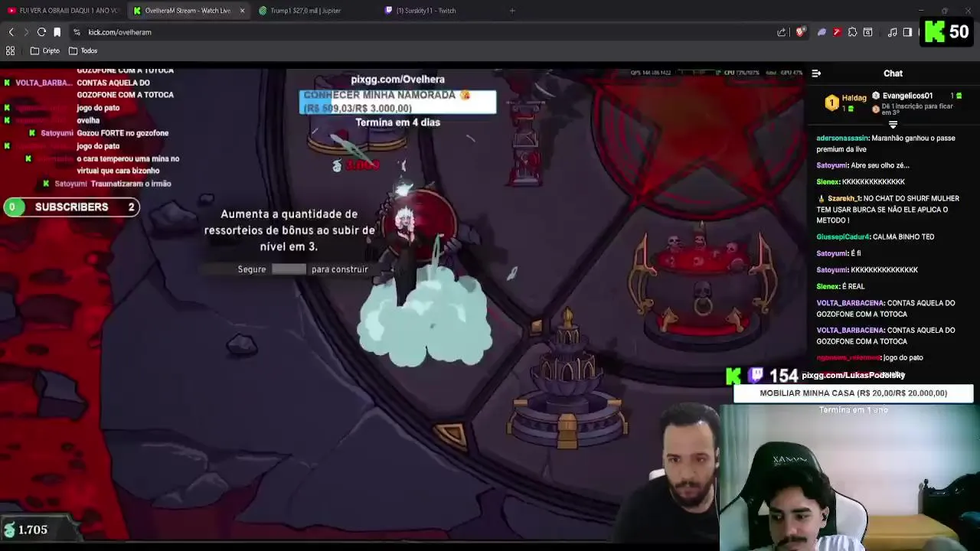Click the Chat header label
Image resolution: width=980 pixels, height=551 pixels.
tap(893, 73)
